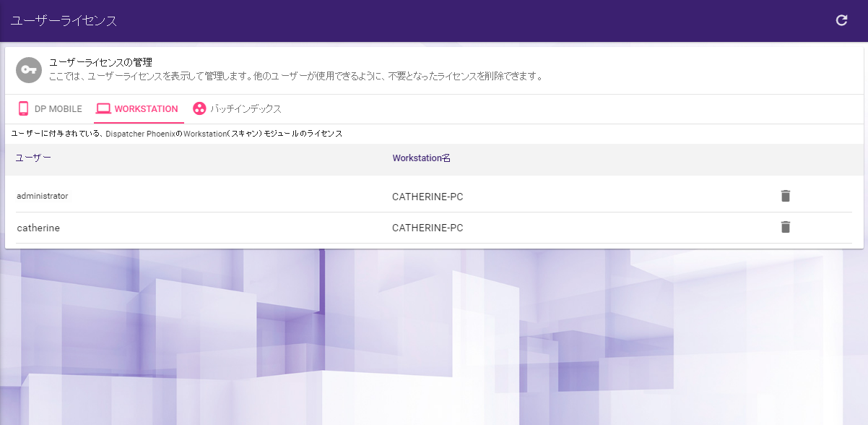The height and width of the screenshot is (425, 868).
Task: Click CATHERINE-PC in the administrator row
Action: click(x=428, y=197)
